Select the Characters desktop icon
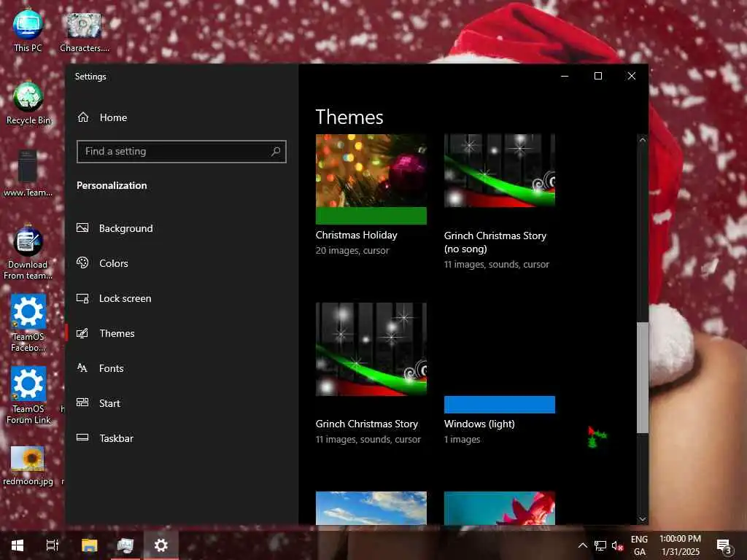 (85, 31)
